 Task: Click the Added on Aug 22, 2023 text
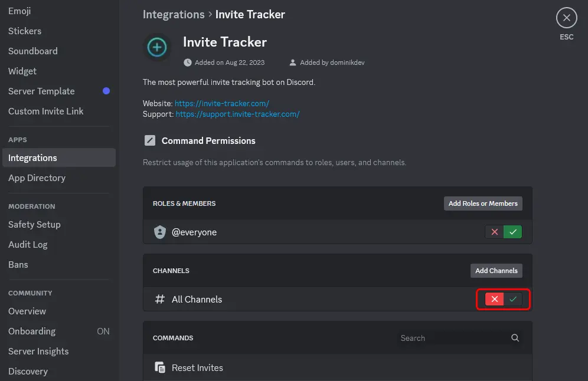(230, 63)
